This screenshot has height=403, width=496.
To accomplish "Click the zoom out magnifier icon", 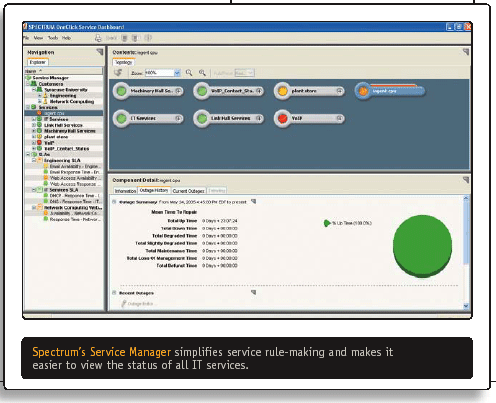I will tap(189, 73).
